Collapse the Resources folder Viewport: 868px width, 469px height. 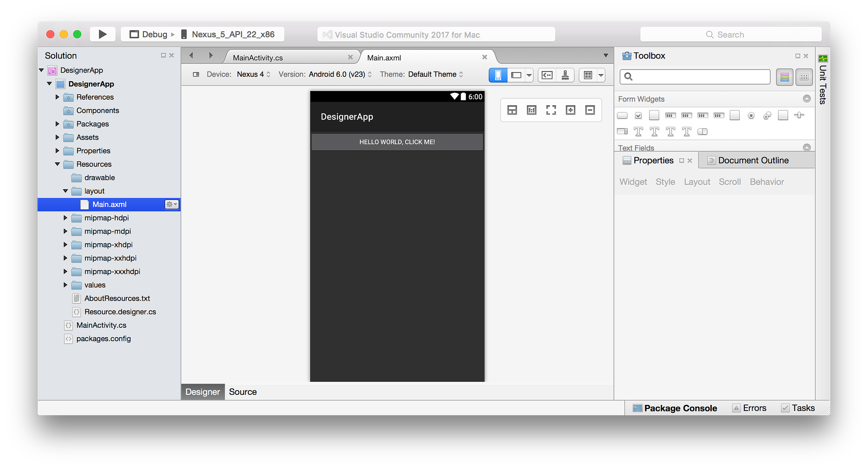pos(57,164)
